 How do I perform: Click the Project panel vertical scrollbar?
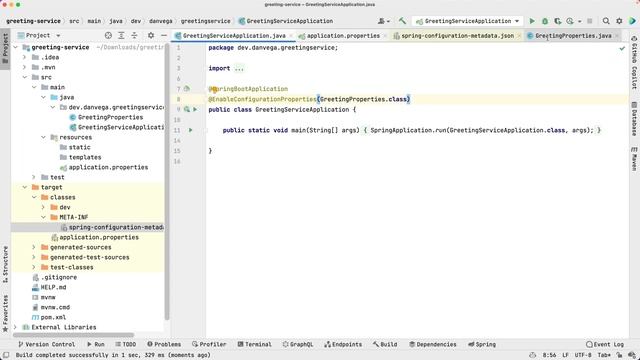point(167,182)
